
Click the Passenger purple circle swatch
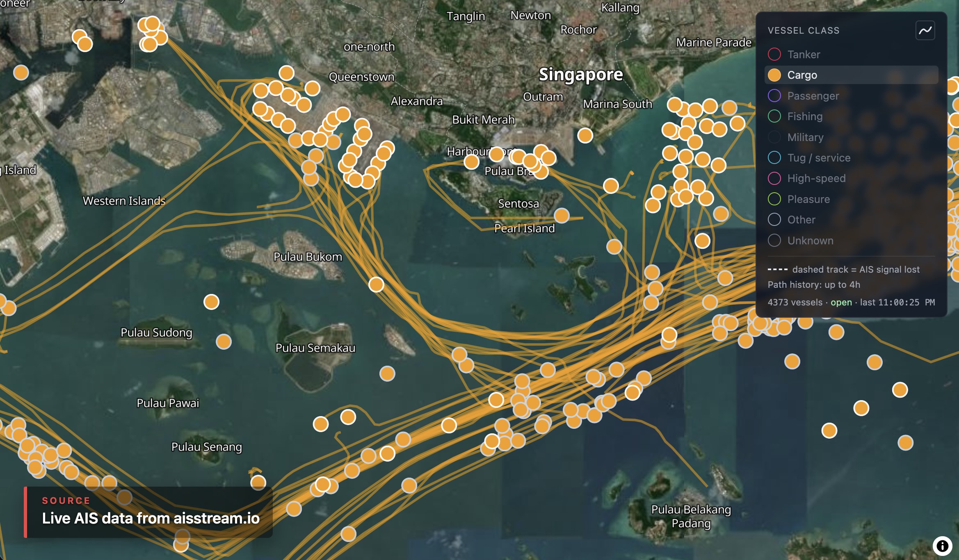tap(774, 96)
